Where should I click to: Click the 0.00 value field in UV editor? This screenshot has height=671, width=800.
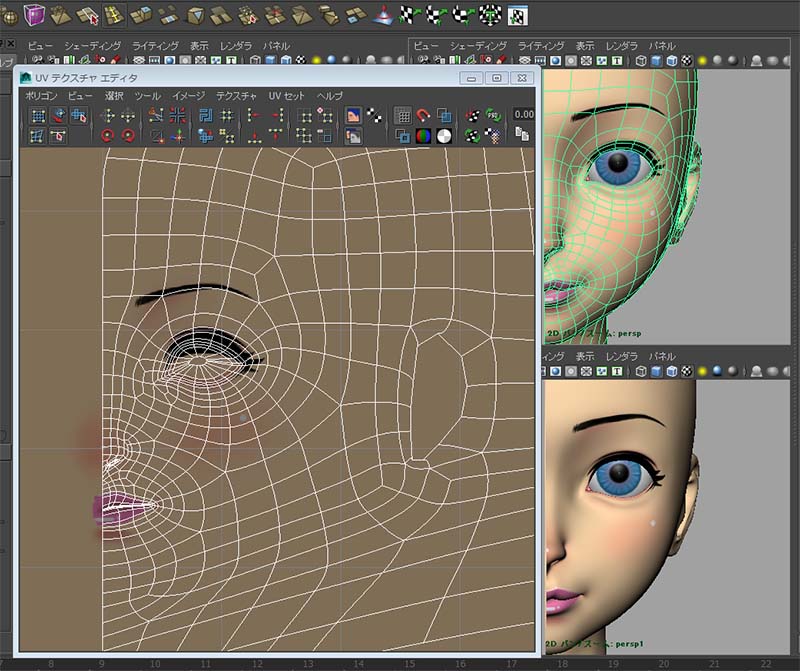[524, 114]
